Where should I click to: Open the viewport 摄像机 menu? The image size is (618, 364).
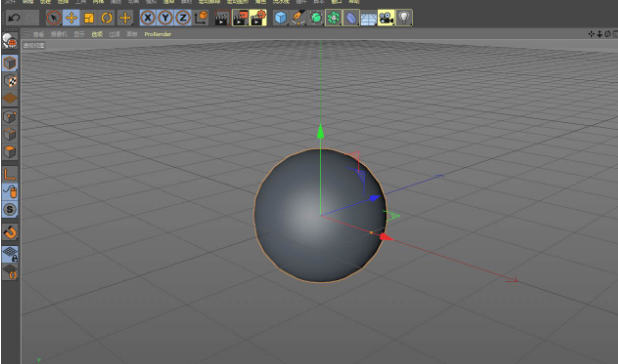pyautogui.click(x=59, y=34)
